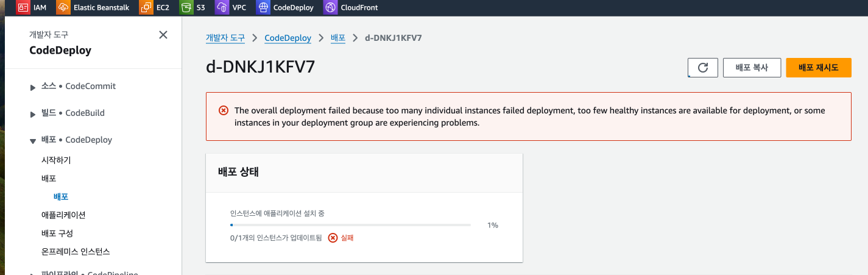Click the 배포 상태 panel heading
Viewport: 868px width, 275px height.
point(239,172)
